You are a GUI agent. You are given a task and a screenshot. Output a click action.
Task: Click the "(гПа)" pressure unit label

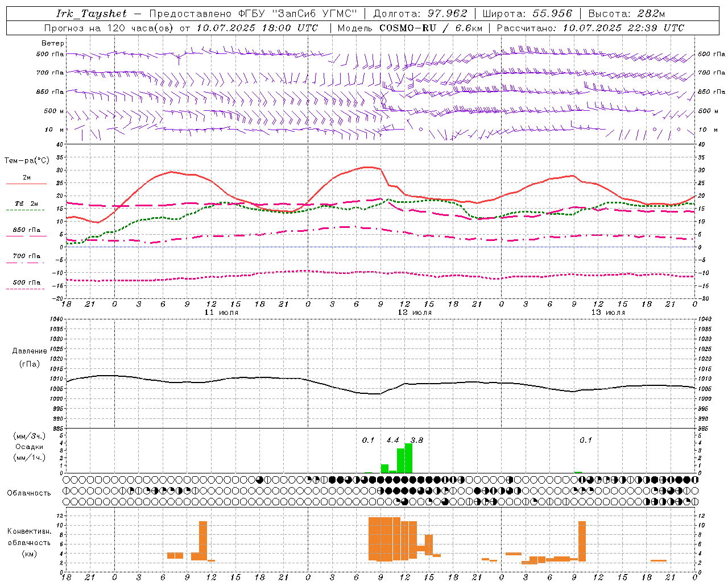(x=30, y=364)
